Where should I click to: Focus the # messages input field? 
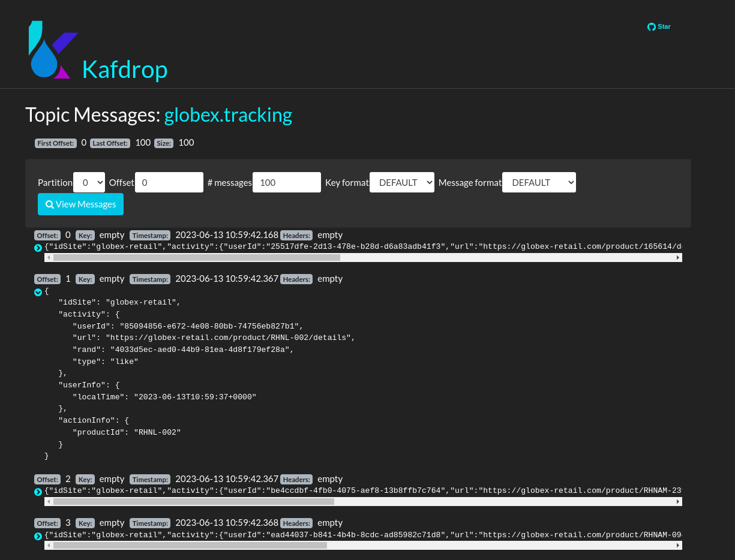[287, 182]
